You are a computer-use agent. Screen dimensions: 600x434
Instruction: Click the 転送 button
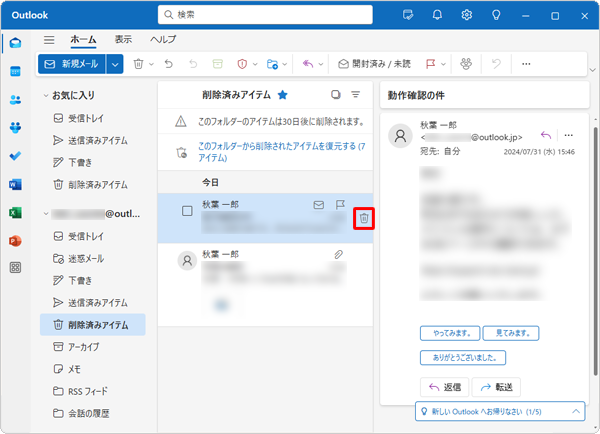pyautogui.click(x=496, y=387)
